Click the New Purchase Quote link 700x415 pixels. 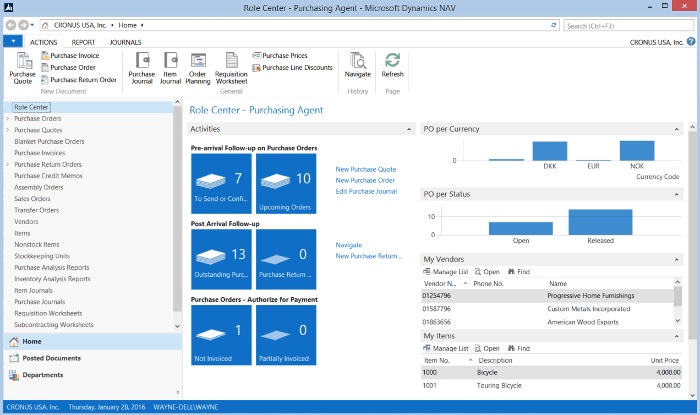366,170
